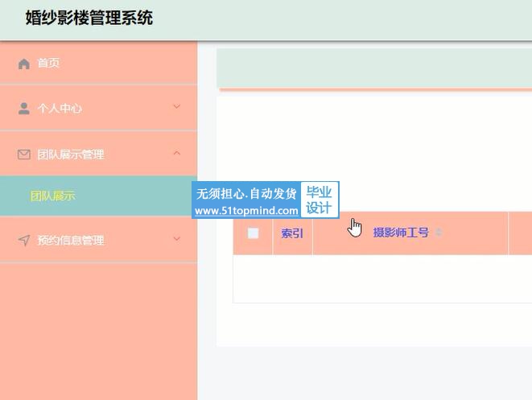The width and height of the screenshot is (532, 400).
Task: Select the 团队展示 submenu entry
Action: (x=53, y=196)
